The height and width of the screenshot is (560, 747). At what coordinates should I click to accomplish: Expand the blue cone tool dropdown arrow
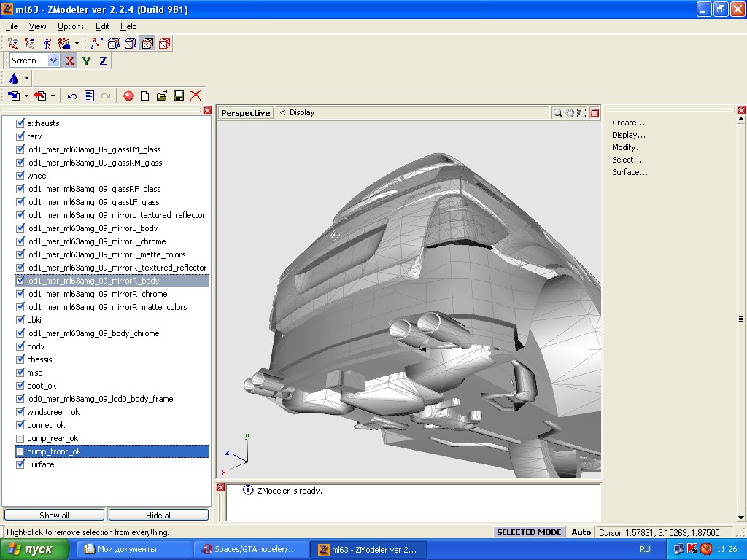(x=27, y=79)
